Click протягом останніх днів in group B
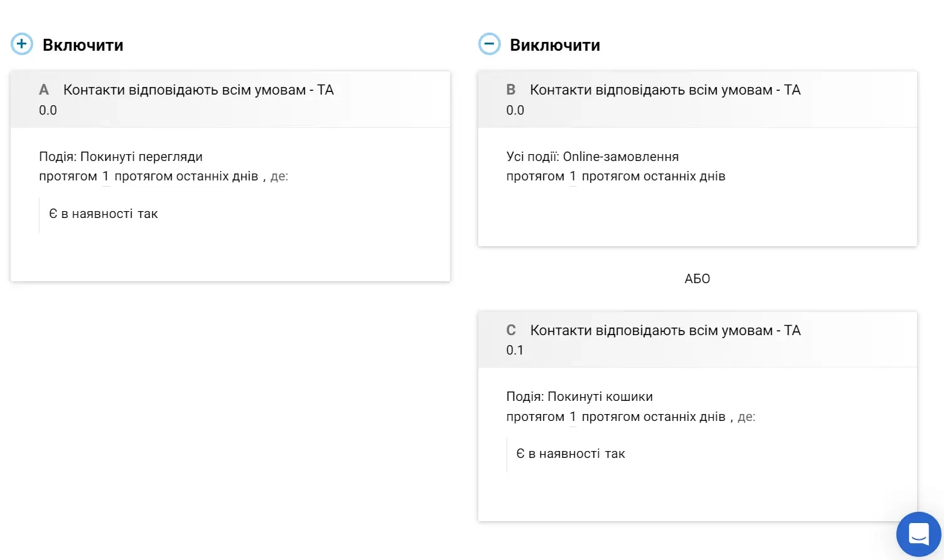This screenshot has height=560, width=944. (653, 177)
